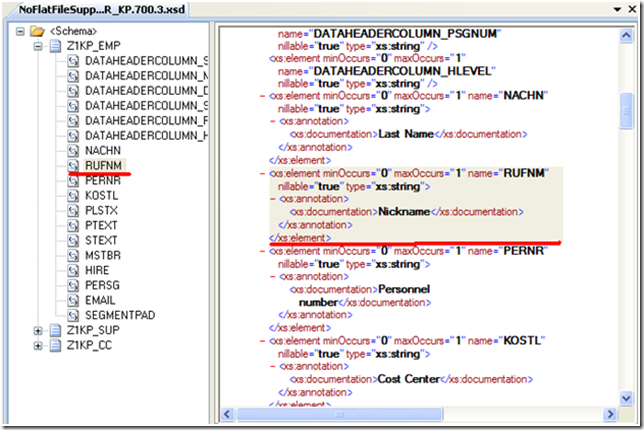This screenshot has width=644, height=430.
Task: Expand the Z1KP_CC tree node
Action: click(39, 345)
